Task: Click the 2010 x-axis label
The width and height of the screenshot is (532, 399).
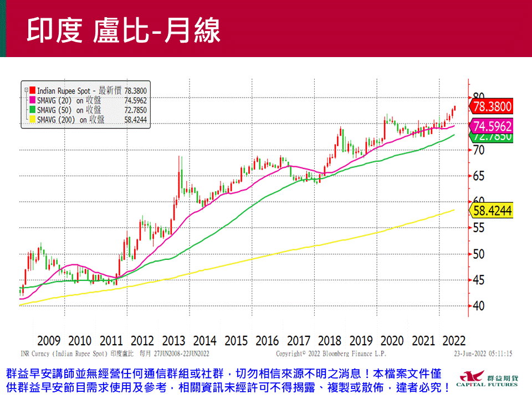Action: click(80, 341)
